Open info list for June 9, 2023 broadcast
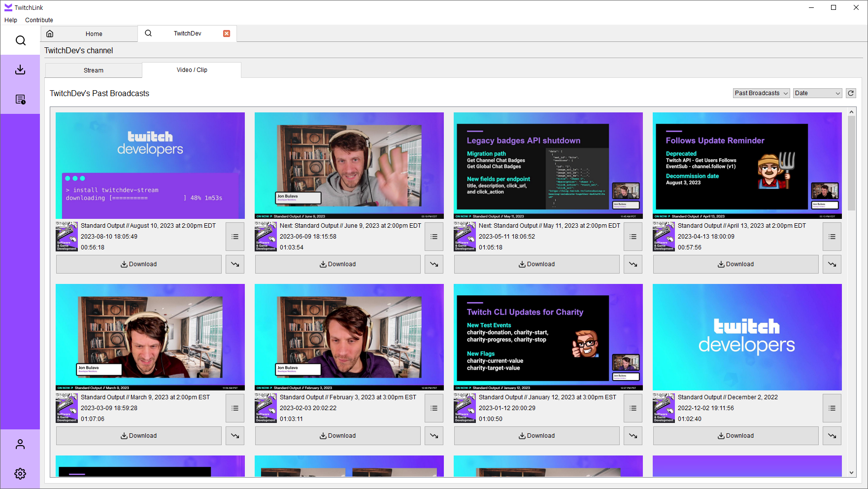This screenshot has height=489, width=868. coord(434,237)
